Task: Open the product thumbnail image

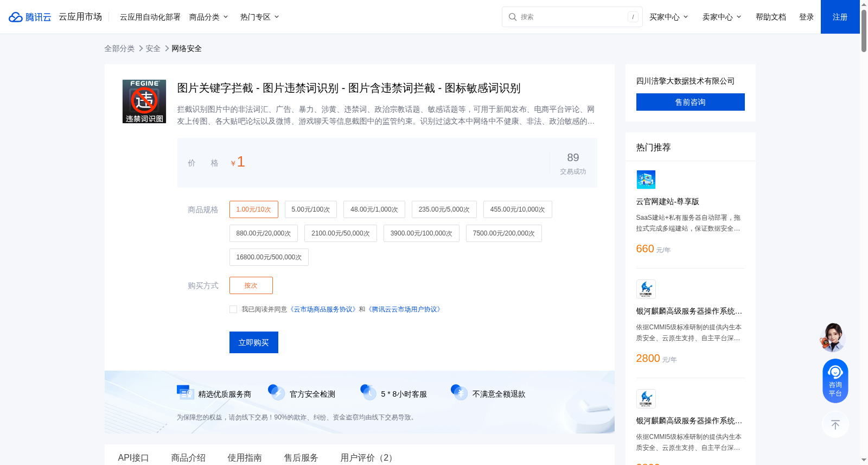Action: (144, 101)
